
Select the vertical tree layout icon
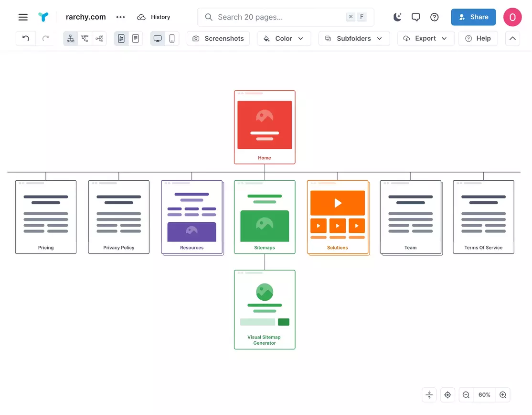coord(70,38)
